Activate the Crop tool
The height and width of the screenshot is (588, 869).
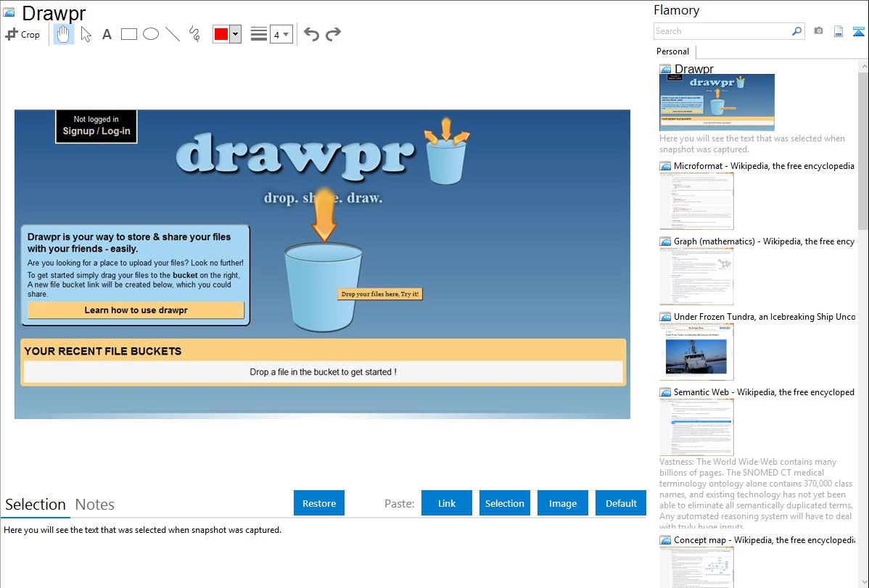point(22,34)
